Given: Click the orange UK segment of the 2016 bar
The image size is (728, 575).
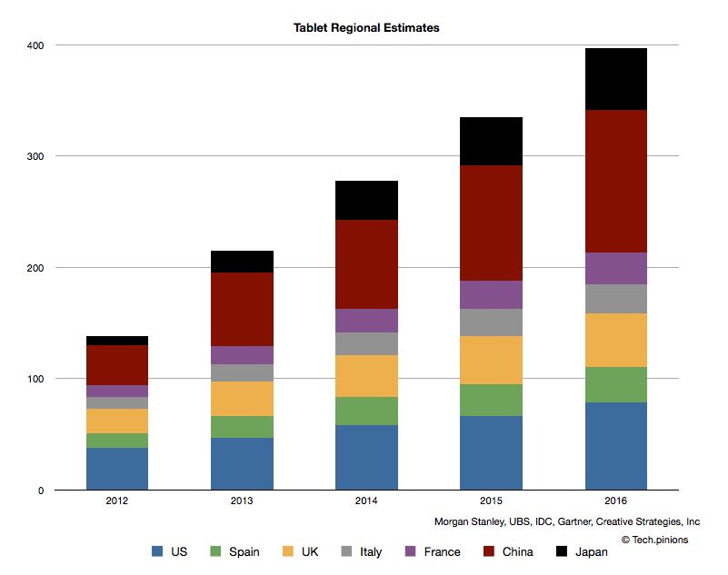Looking at the screenshot, I should click(615, 340).
